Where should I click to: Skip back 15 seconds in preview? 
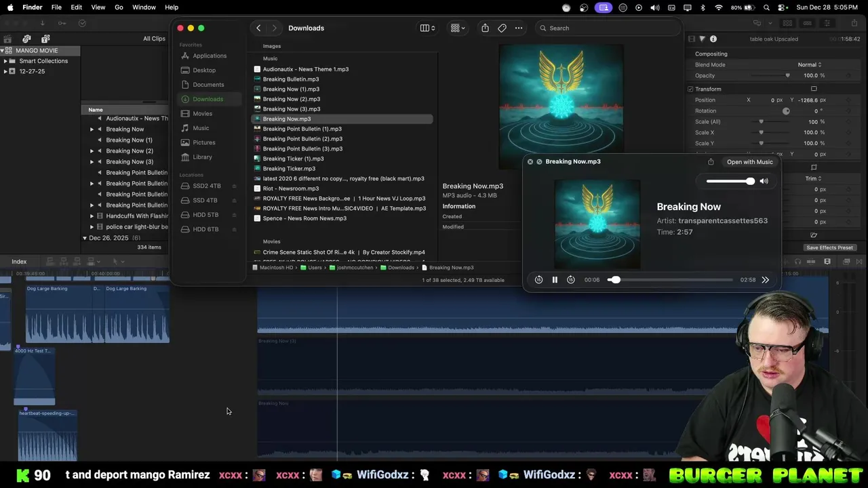tap(538, 280)
